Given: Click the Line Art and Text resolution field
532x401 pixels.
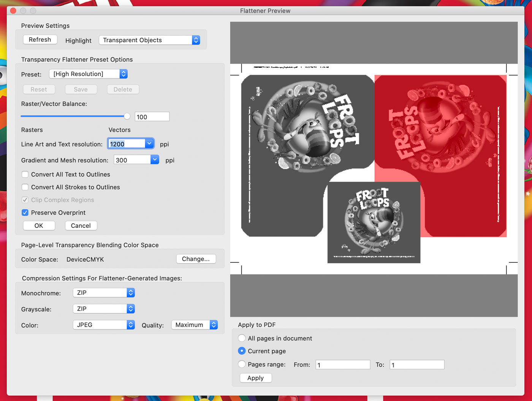Looking at the screenshot, I should pos(126,144).
